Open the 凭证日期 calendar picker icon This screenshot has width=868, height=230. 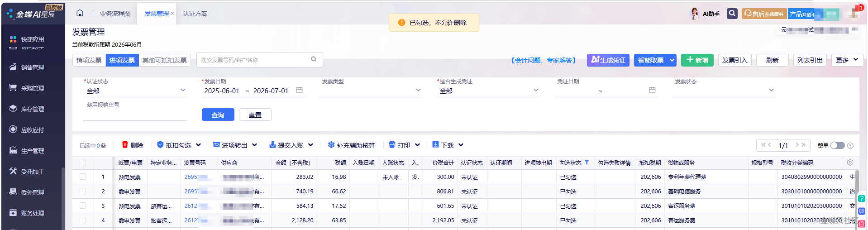tap(652, 90)
